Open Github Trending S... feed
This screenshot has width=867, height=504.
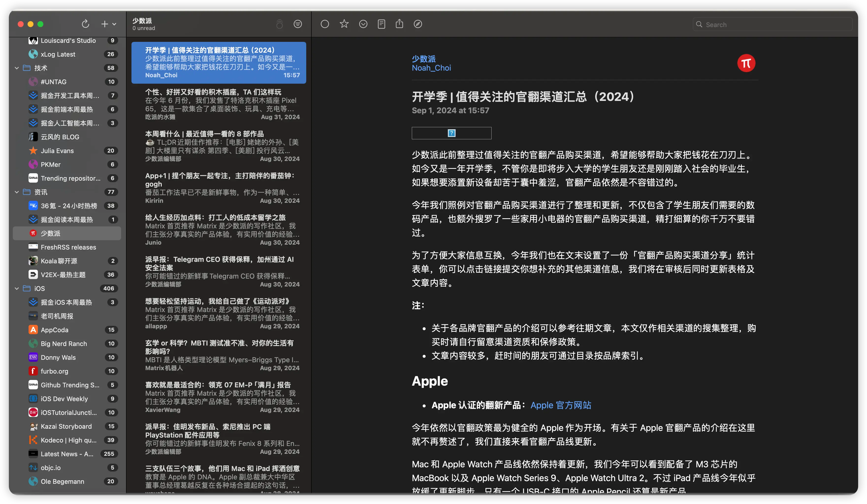(67, 385)
